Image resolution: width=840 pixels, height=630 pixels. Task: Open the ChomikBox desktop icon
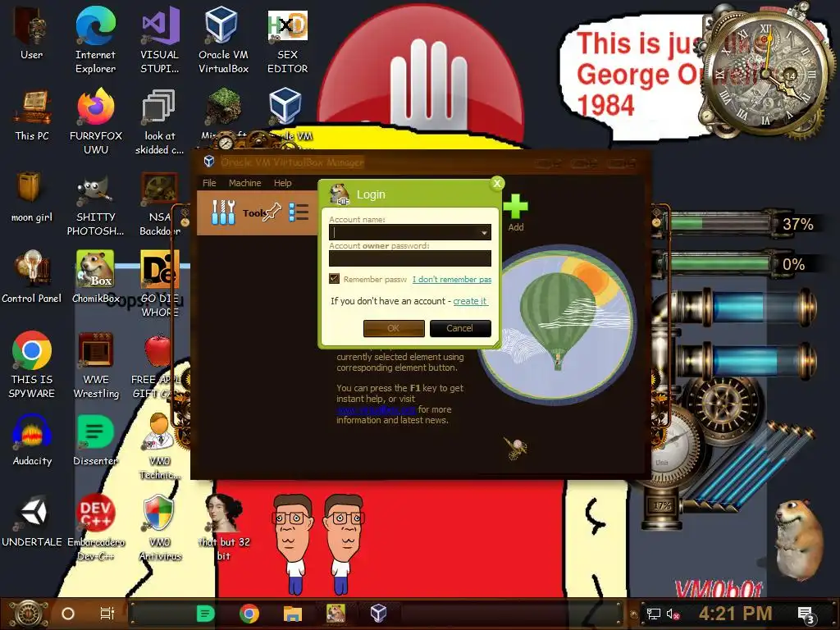pos(95,277)
